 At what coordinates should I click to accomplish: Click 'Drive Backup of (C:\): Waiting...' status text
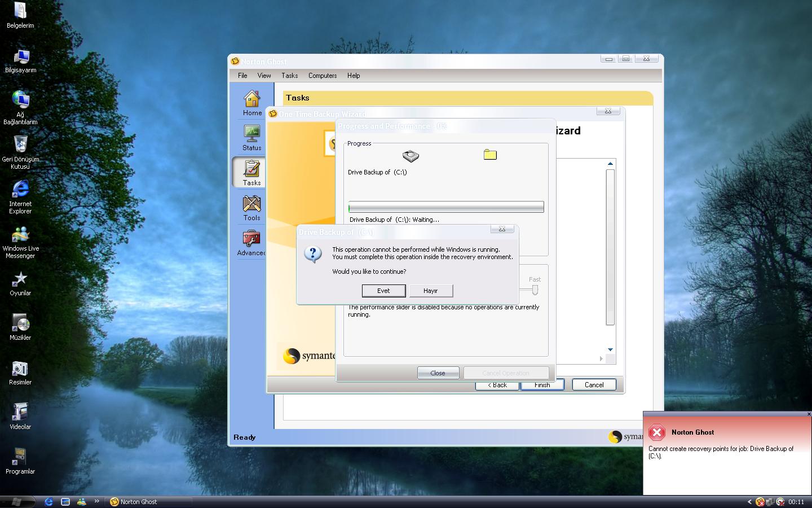pyautogui.click(x=394, y=220)
